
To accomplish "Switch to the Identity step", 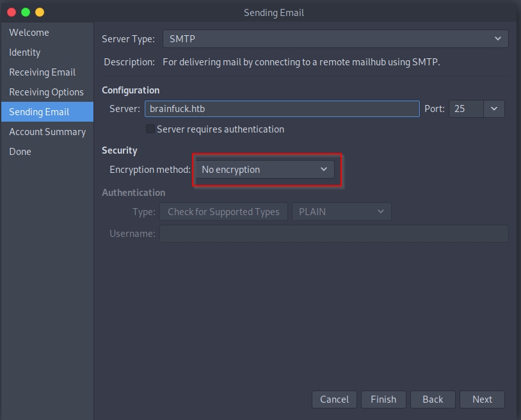I will [25, 52].
